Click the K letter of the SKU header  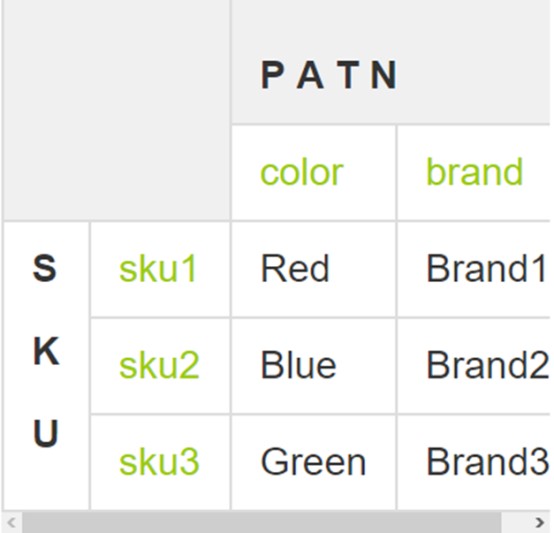click(x=46, y=351)
